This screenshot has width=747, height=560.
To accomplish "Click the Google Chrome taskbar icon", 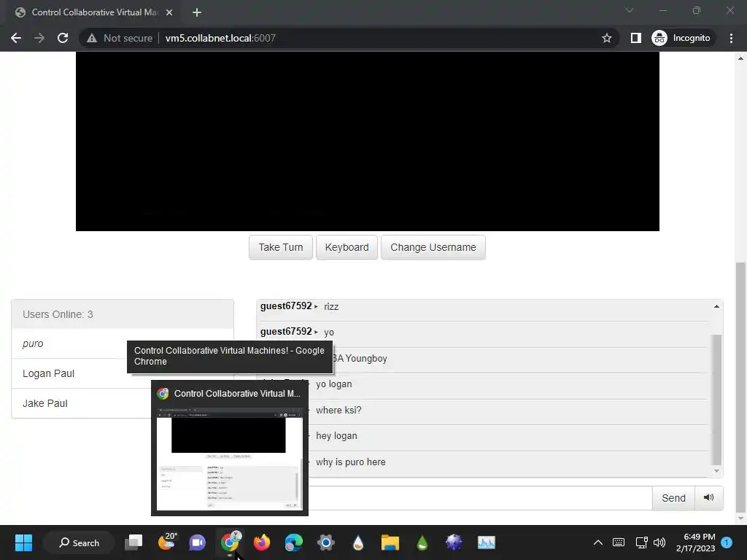I will click(231, 542).
